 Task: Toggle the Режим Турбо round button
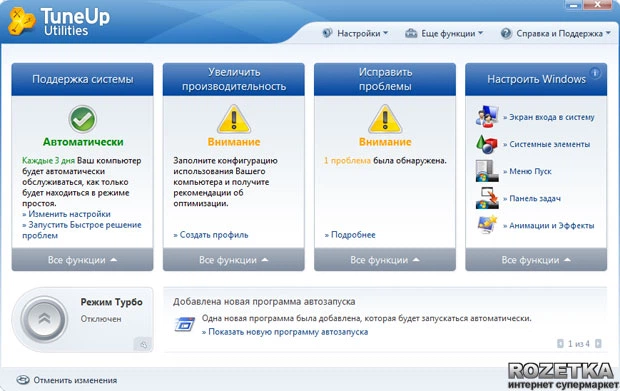point(44,319)
